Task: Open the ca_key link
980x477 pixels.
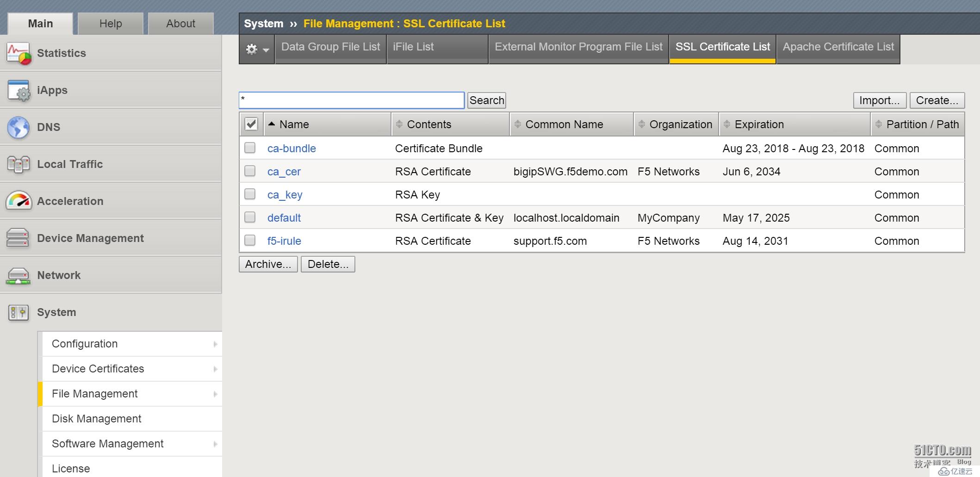Action: pyautogui.click(x=285, y=195)
